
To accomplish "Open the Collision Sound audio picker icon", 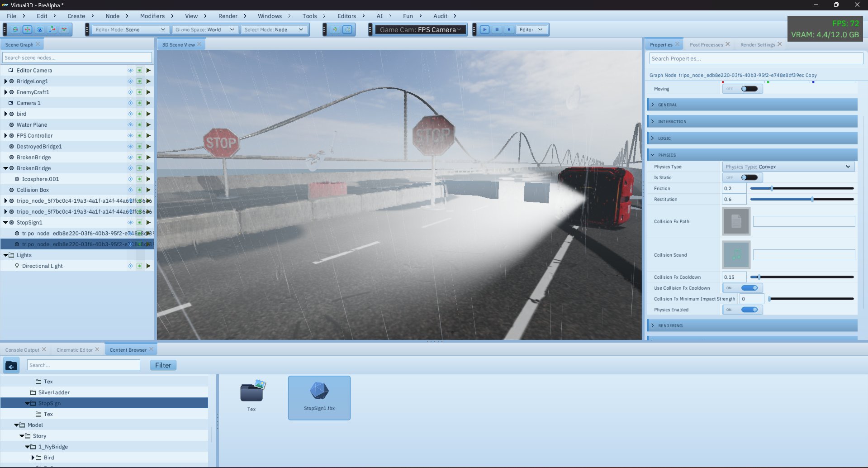I will coord(736,255).
